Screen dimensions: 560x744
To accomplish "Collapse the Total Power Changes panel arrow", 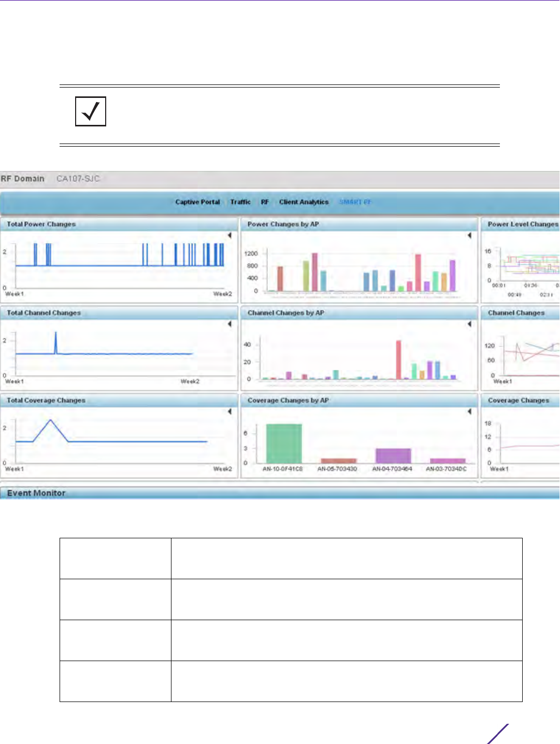I will [229, 235].
